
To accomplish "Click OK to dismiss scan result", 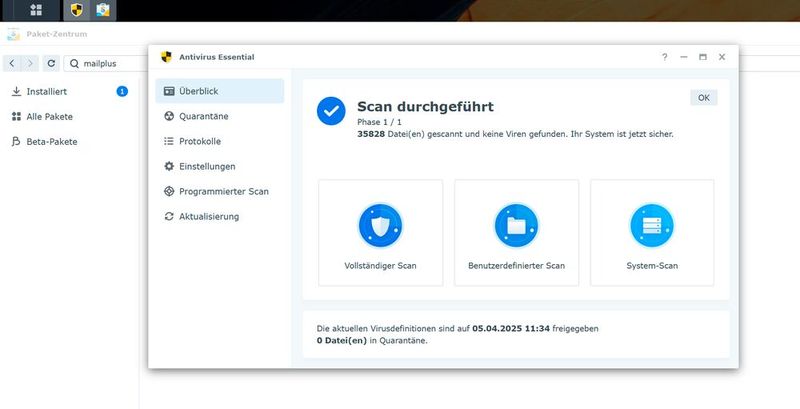I will [704, 98].
